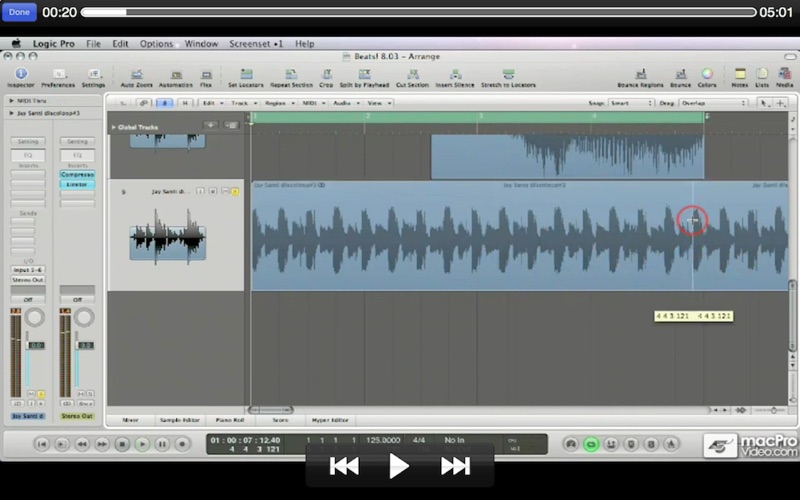800x500 pixels.
Task: Click the Flex toolbar icon
Action: point(206,74)
